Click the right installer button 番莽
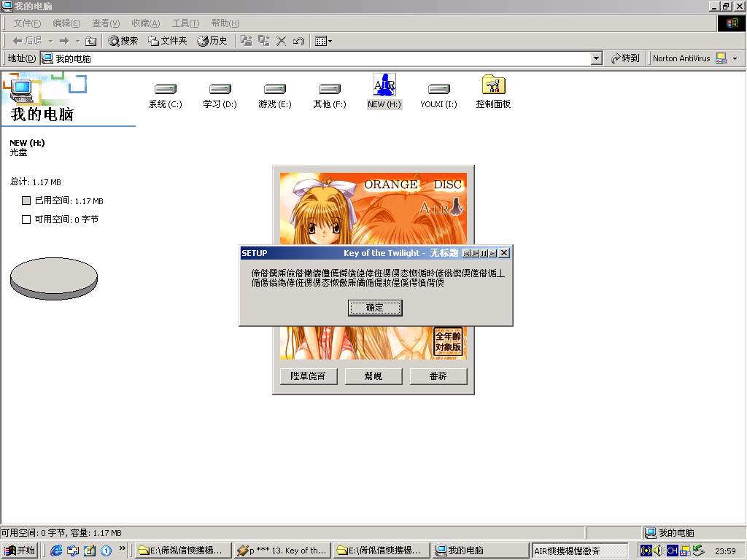 (438, 376)
